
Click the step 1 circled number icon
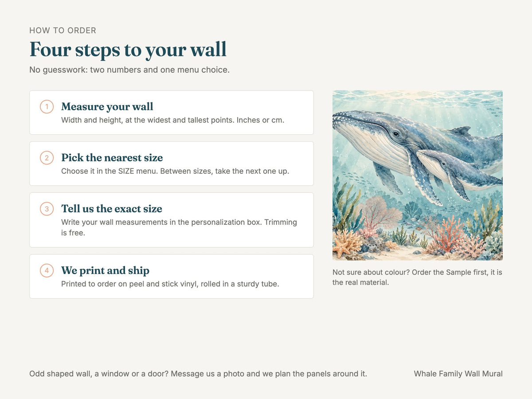(47, 107)
